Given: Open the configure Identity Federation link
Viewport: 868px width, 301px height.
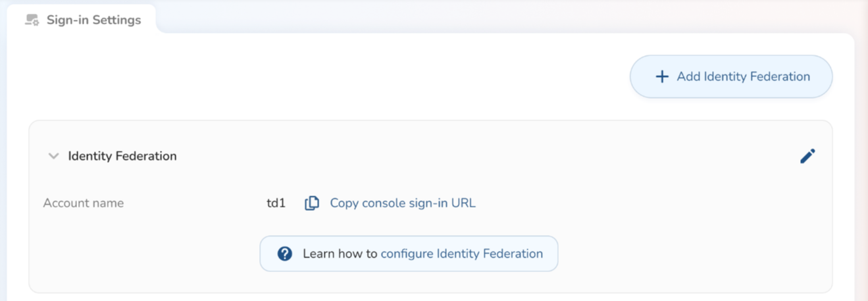Looking at the screenshot, I should [x=462, y=254].
